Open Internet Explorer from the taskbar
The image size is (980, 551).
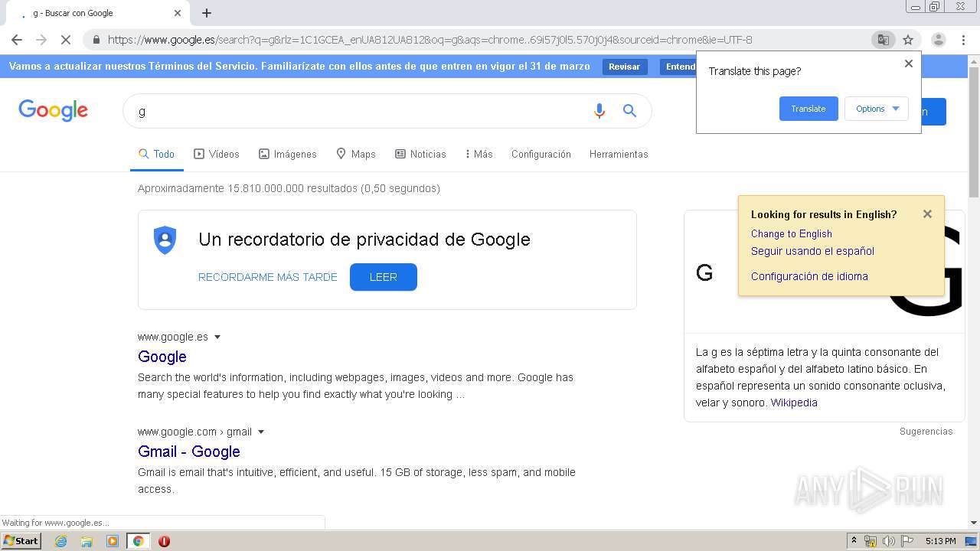(x=60, y=541)
